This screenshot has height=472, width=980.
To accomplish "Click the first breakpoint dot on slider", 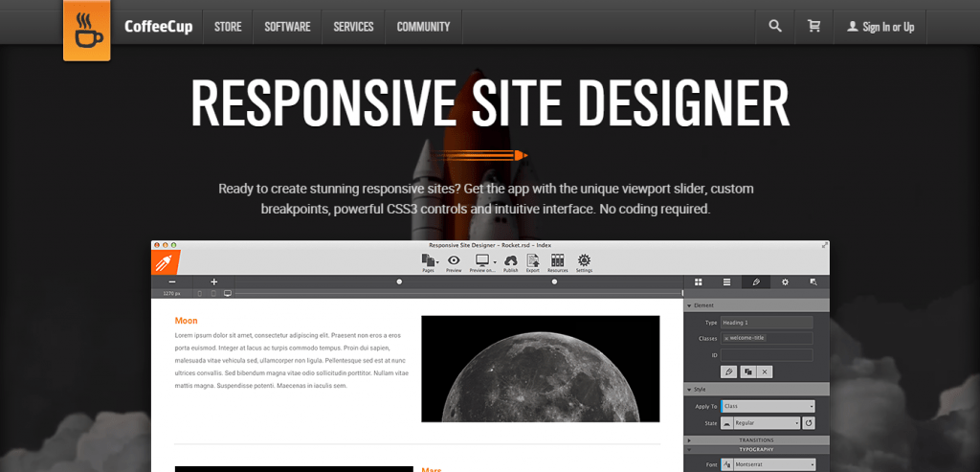I will tap(399, 281).
